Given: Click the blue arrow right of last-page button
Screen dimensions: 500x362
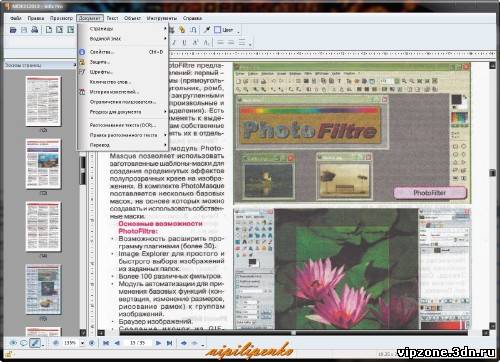Looking at the screenshot, I should [184, 343].
